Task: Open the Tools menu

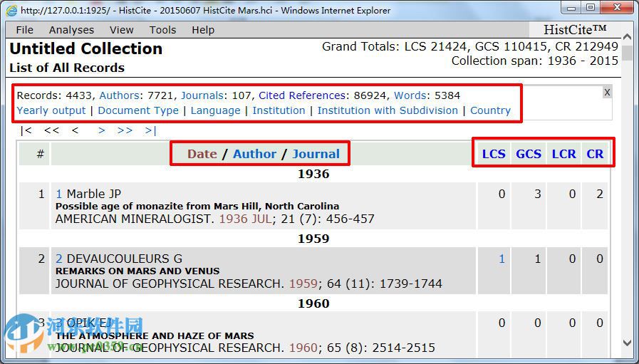Action: [162, 30]
